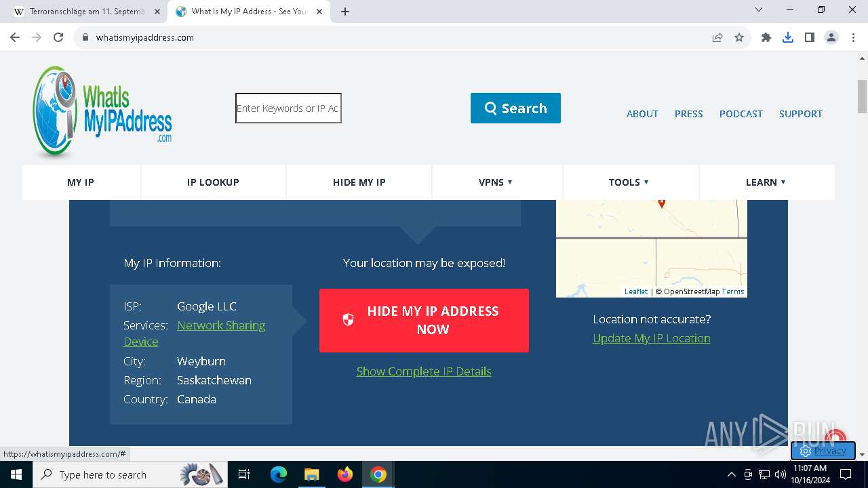Launch Firefox from the taskbar

345,474
